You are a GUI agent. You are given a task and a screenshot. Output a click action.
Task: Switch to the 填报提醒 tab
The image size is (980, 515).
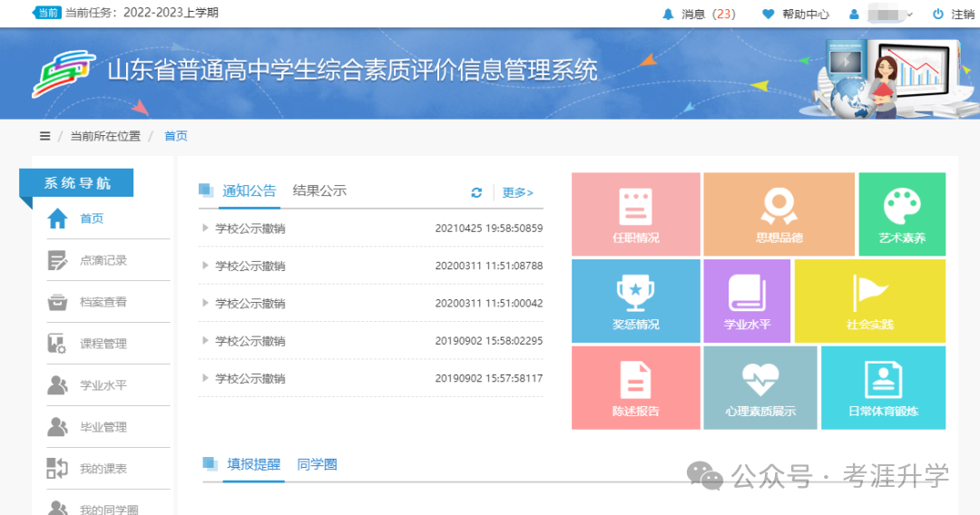tap(253, 464)
